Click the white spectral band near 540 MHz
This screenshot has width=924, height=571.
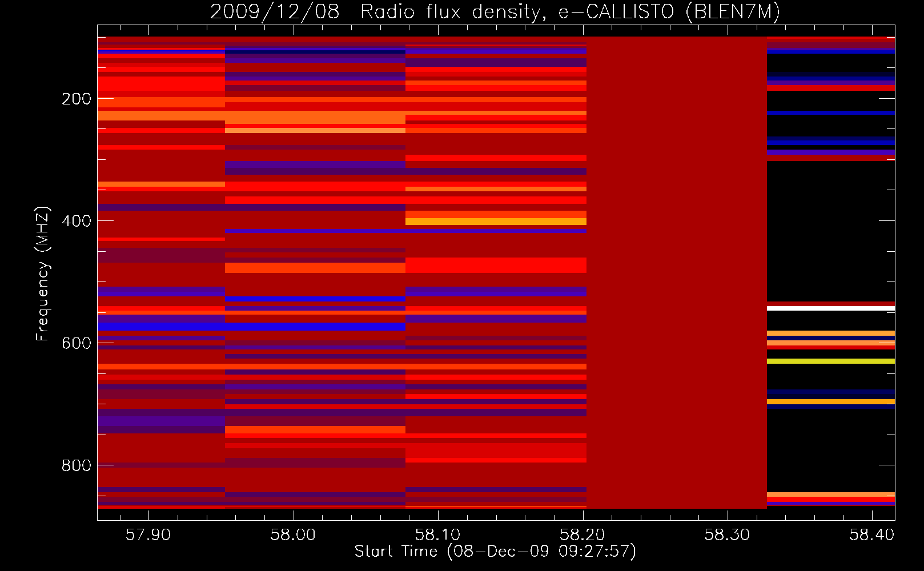(831, 308)
